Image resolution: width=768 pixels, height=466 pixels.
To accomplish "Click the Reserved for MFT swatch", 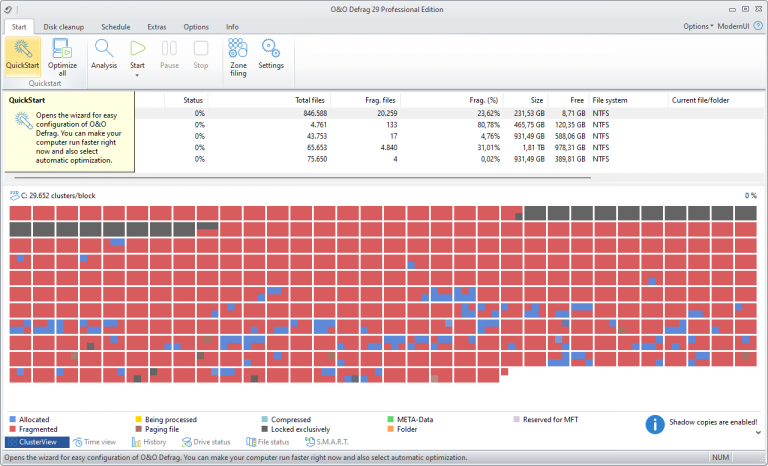I will (x=516, y=419).
